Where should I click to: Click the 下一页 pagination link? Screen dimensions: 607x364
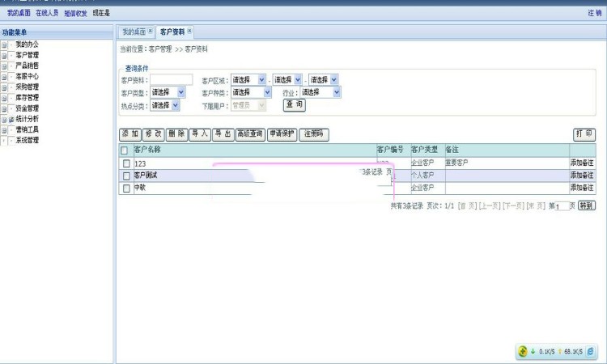(x=514, y=205)
